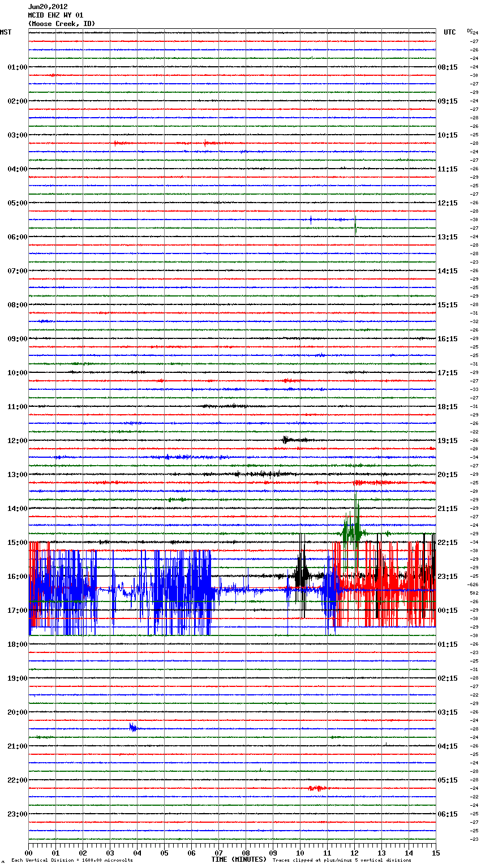The image size is (481, 868).
Task: Select the 16:15 UTC time label
Action: (x=448, y=339)
